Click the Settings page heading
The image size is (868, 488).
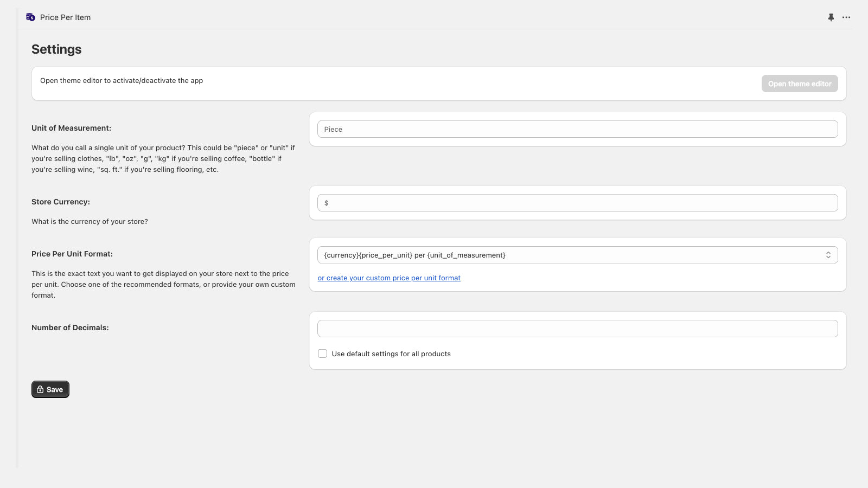pos(56,49)
